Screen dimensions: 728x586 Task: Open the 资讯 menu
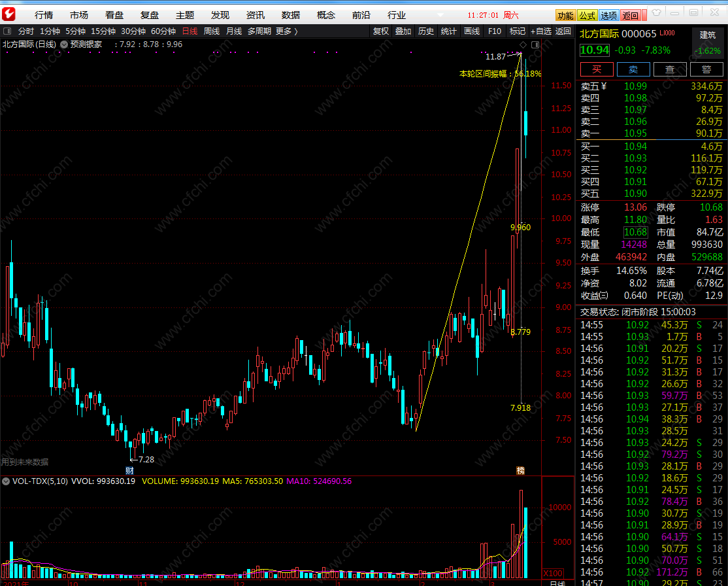pos(256,15)
